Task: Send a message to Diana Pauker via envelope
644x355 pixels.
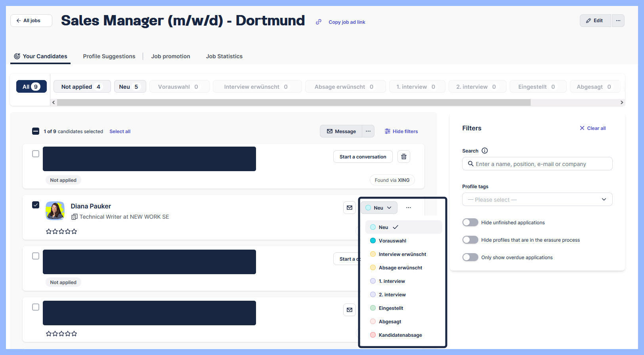Action: pyautogui.click(x=350, y=208)
